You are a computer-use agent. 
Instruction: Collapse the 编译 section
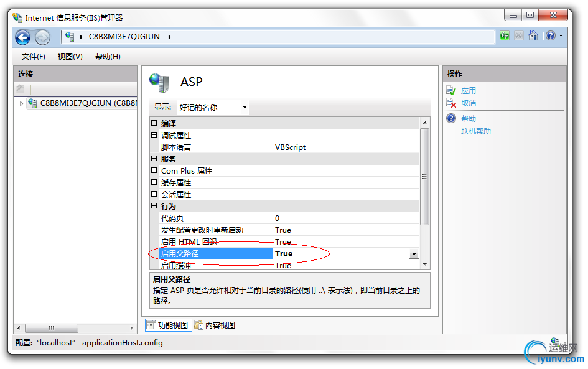[x=154, y=123]
